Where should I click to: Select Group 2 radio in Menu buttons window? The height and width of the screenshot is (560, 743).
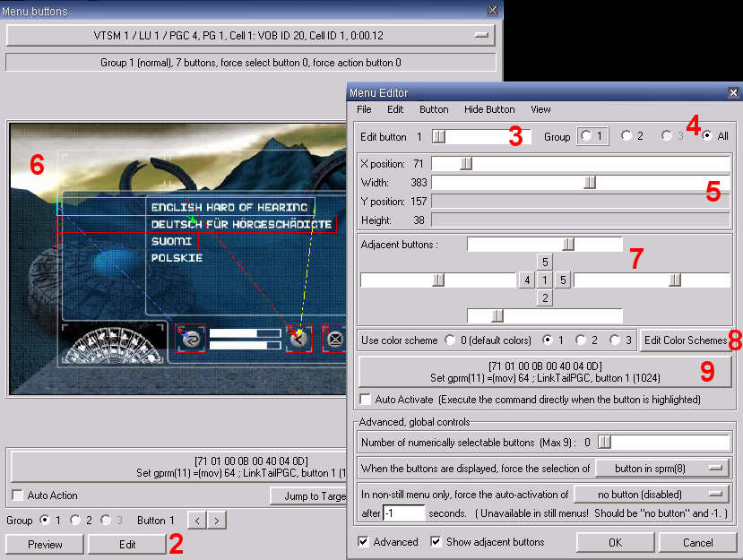pos(75,520)
